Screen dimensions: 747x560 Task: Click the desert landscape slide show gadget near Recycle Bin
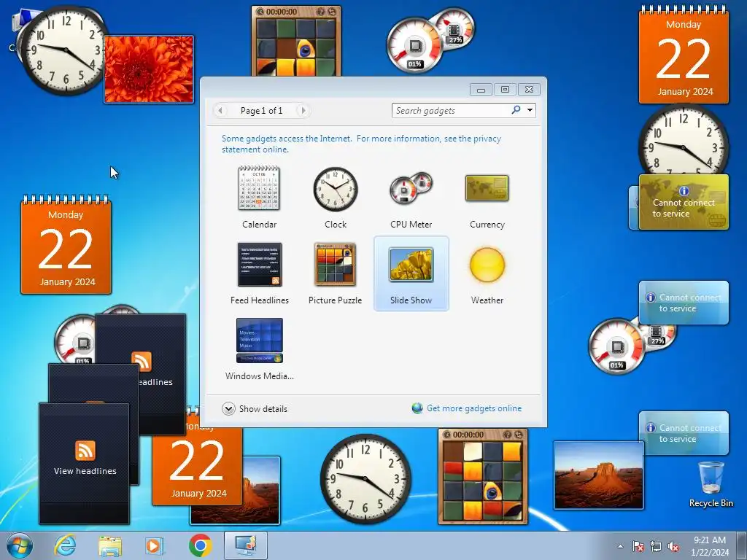coord(599,475)
